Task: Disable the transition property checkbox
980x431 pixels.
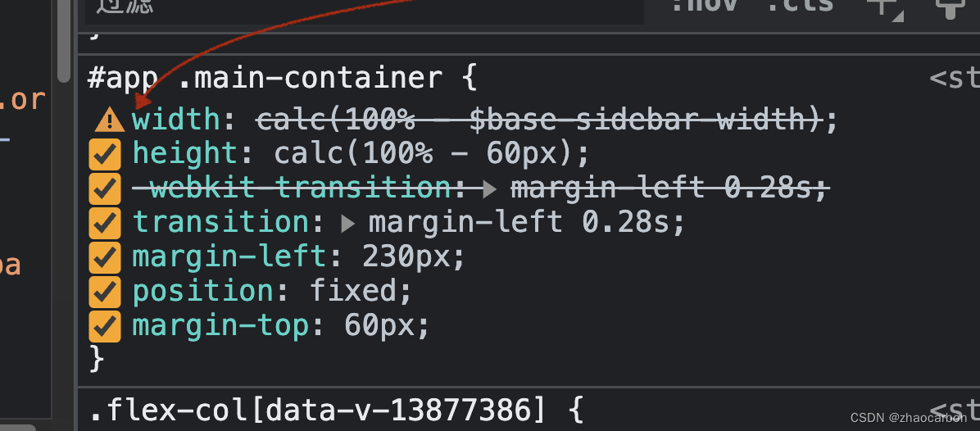Action: pos(104,223)
